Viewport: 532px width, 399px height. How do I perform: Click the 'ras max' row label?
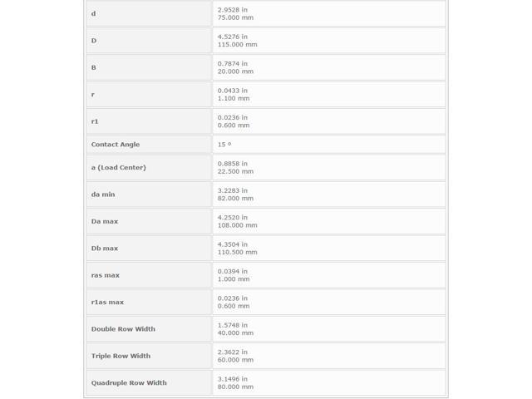[106, 275]
